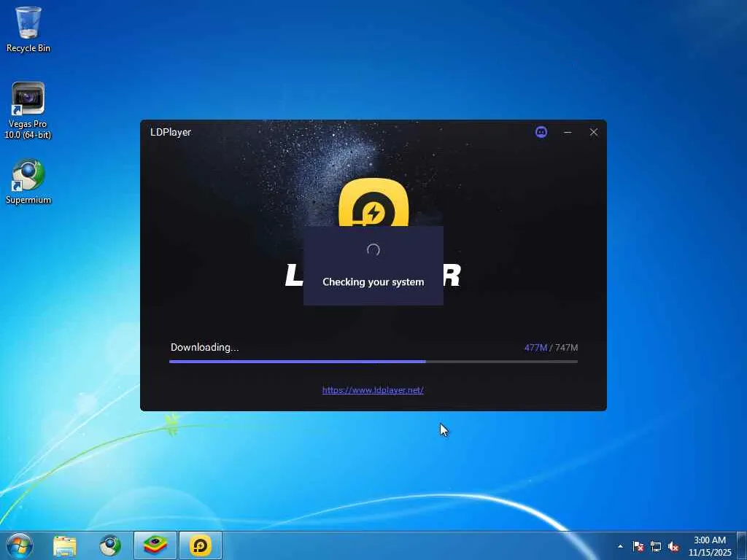
Task: Minimize the LDPlayer installer window
Action: pos(568,133)
